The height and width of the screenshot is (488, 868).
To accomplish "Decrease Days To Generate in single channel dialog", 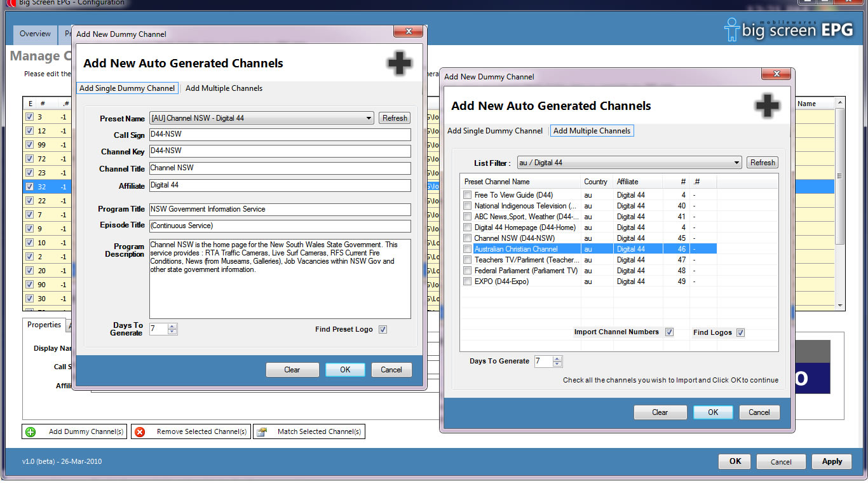I will [173, 332].
